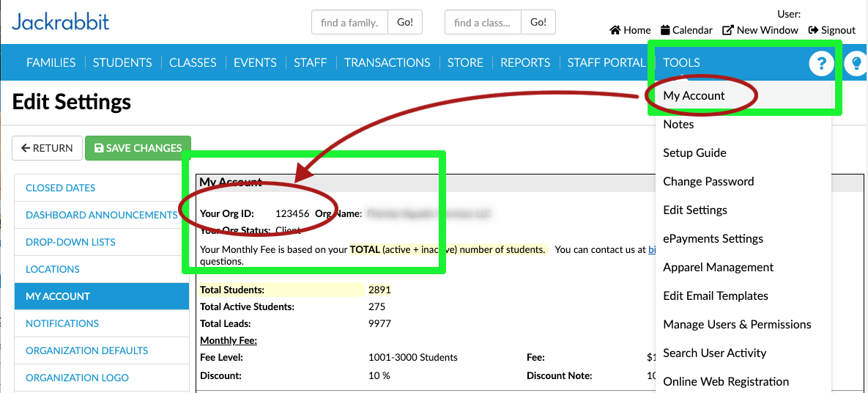Select ePayments Settings in Tools dropdown
The image size is (868, 393).
713,238
